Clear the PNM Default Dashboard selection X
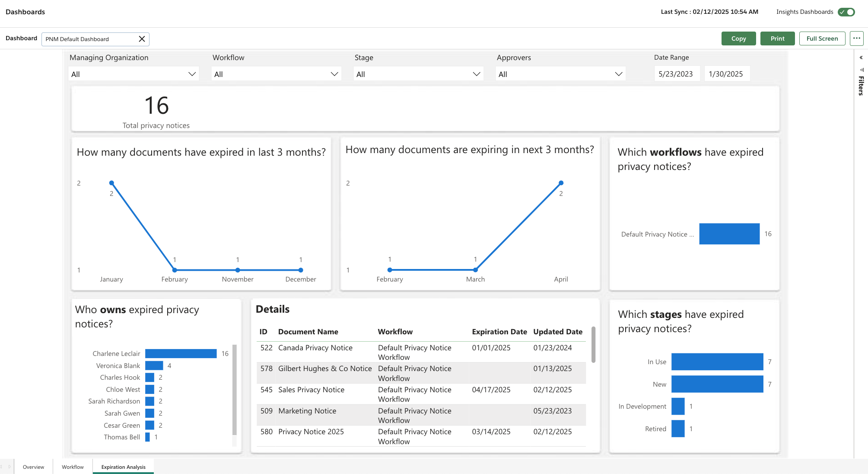The width and height of the screenshot is (868, 474). 142,39
